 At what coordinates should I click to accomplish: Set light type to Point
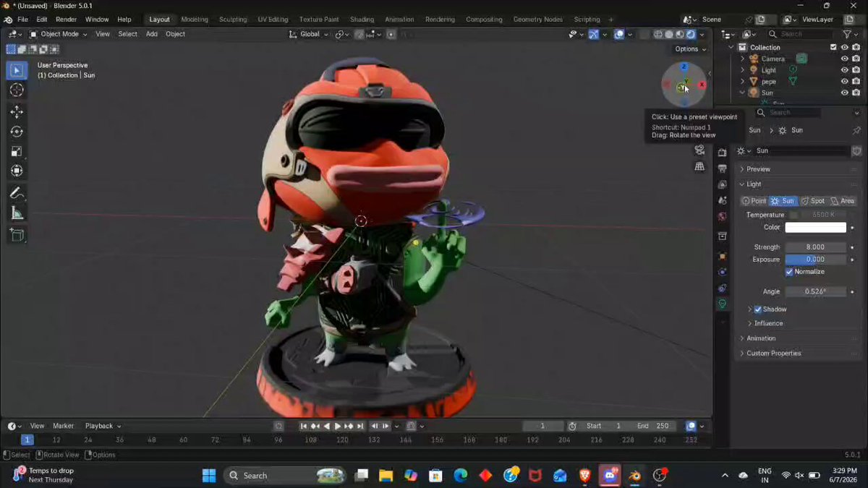pos(754,201)
